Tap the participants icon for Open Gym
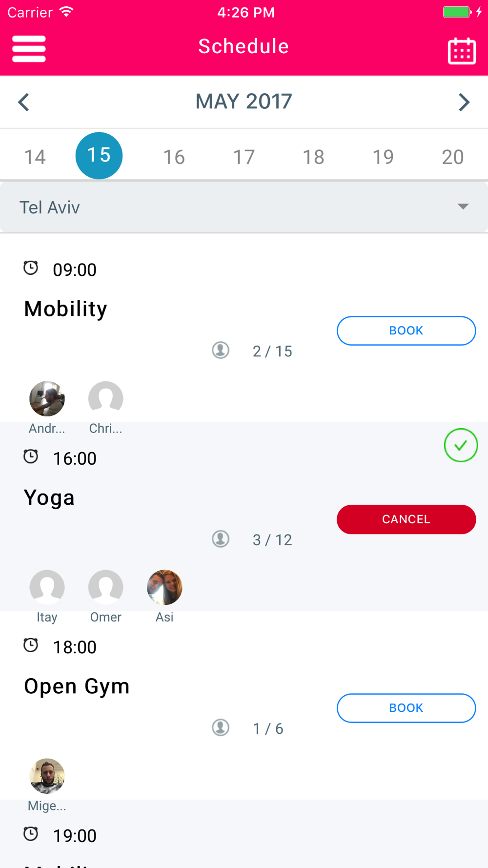This screenshot has width=488, height=868. pos(221,727)
